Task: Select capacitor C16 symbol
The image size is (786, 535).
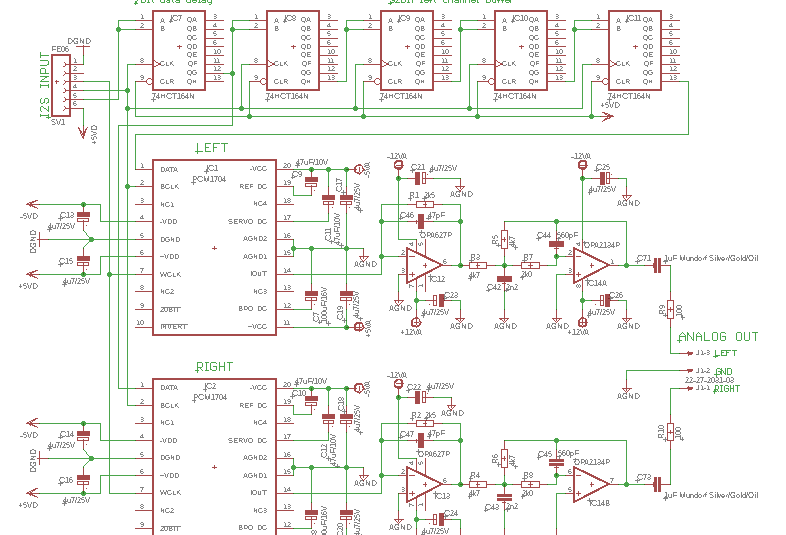Action: click(x=83, y=480)
